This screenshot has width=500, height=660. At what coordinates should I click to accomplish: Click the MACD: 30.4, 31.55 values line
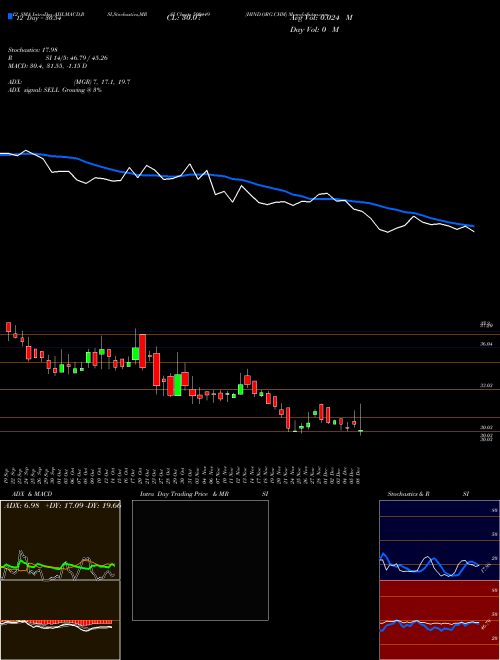(48, 66)
